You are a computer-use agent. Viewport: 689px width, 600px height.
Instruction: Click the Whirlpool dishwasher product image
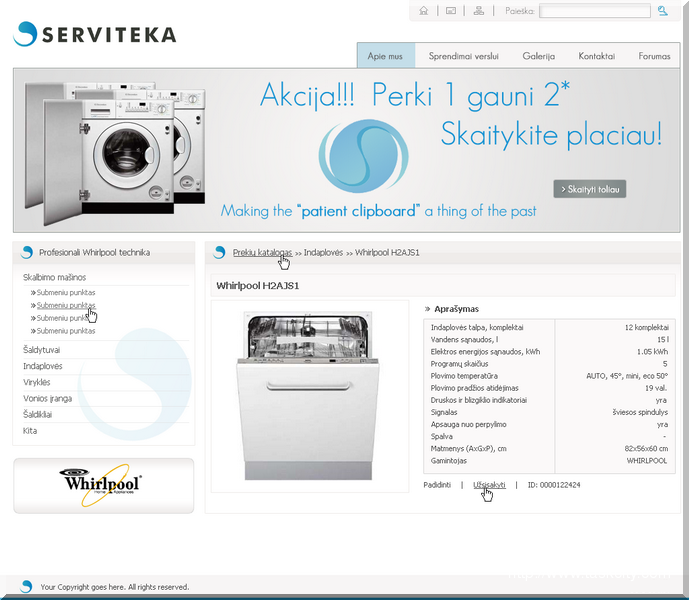309,395
